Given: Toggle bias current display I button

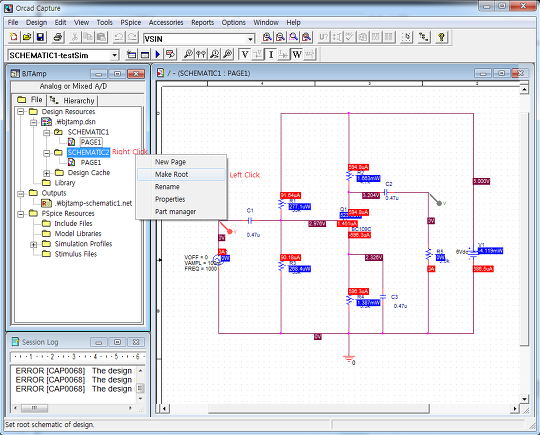Looking at the screenshot, I should (x=271, y=54).
